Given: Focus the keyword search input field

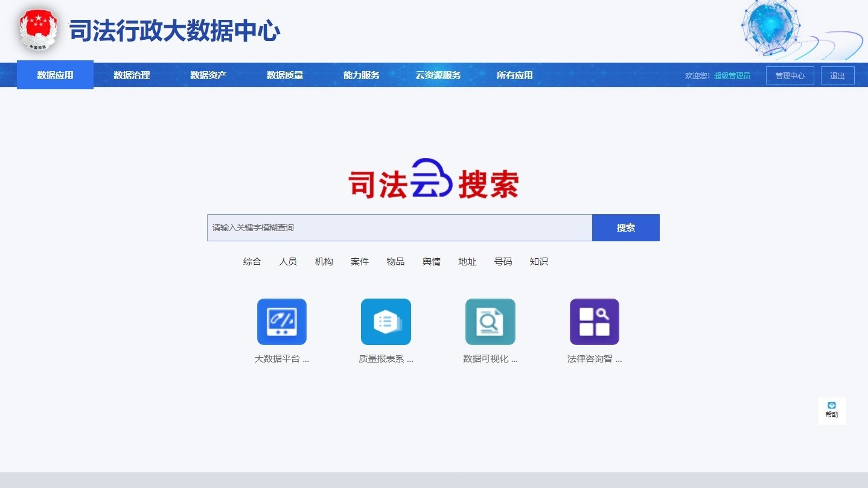Looking at the screenshot, I should (x=399, y=228).
